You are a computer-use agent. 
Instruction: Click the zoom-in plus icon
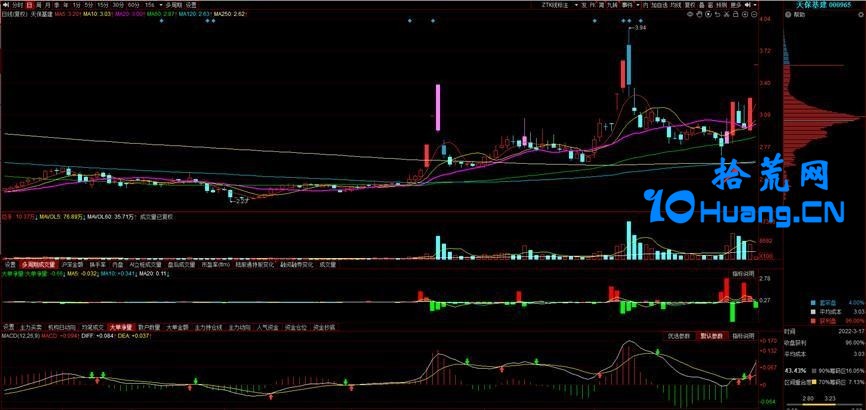pyautogui.click(x=745, y=14)
